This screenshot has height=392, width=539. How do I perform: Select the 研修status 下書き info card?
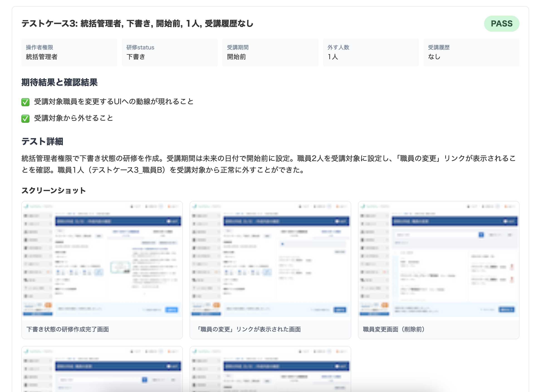point(170,52)
